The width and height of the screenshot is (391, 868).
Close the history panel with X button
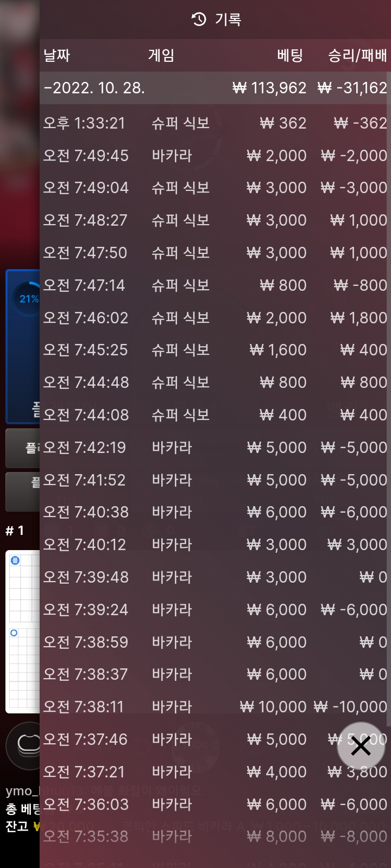361,746
